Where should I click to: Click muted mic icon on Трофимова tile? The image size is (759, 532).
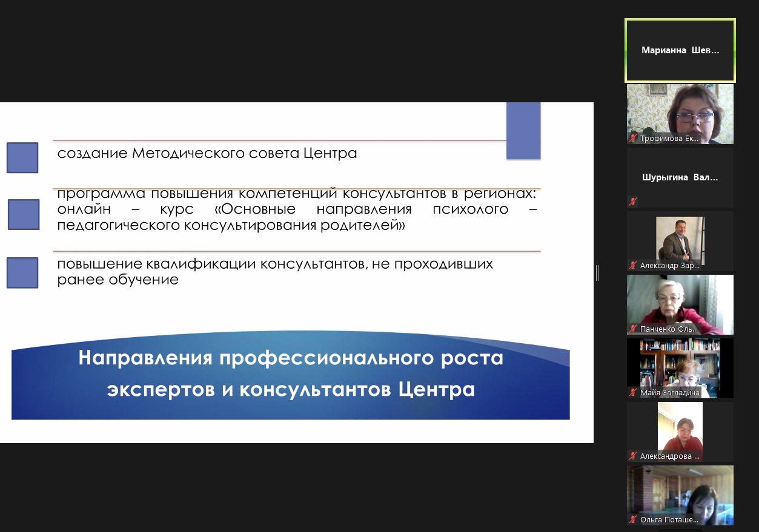tap(634, 139)
